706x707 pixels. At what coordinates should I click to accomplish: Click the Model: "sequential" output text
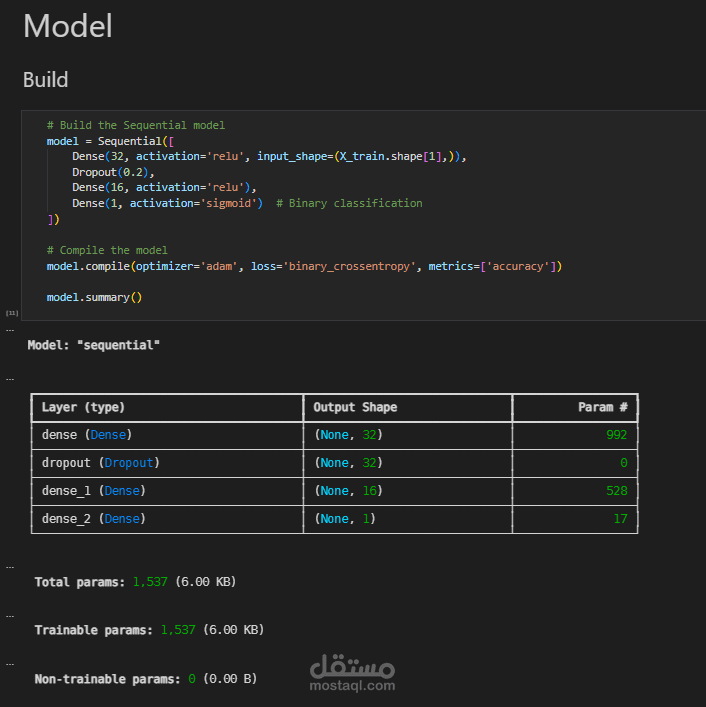click(x=93, y=345)
